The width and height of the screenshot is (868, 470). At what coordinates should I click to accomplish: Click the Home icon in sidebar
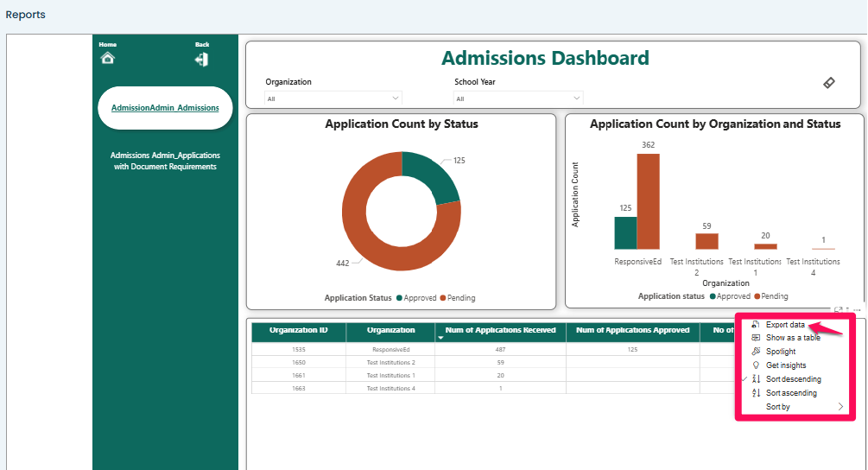tap(107, 58)
